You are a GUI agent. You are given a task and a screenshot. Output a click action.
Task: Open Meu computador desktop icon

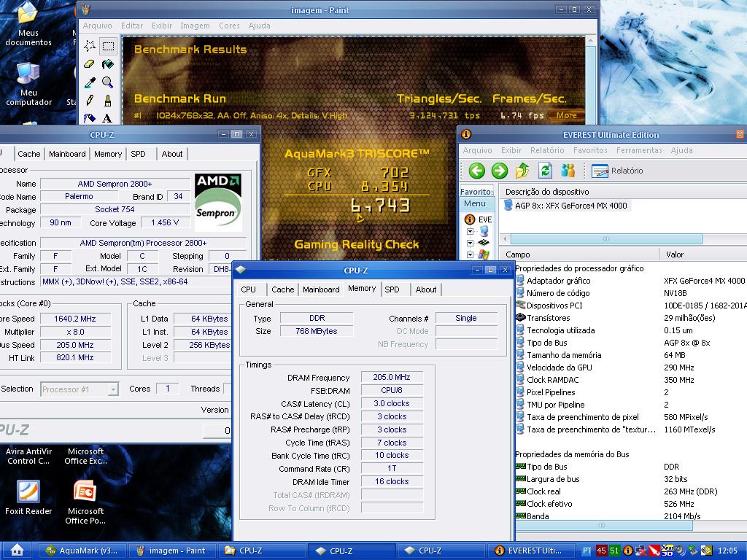tap(28, 84)
